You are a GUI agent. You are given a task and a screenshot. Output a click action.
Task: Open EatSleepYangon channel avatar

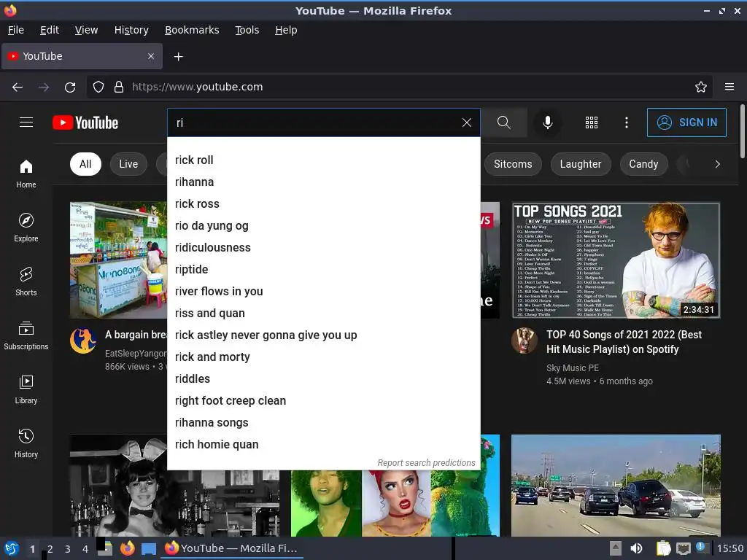click(83, 340)
